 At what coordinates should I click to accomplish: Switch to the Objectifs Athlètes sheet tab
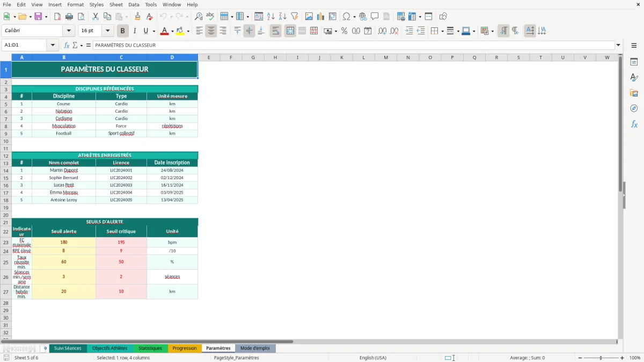[109, 349]
